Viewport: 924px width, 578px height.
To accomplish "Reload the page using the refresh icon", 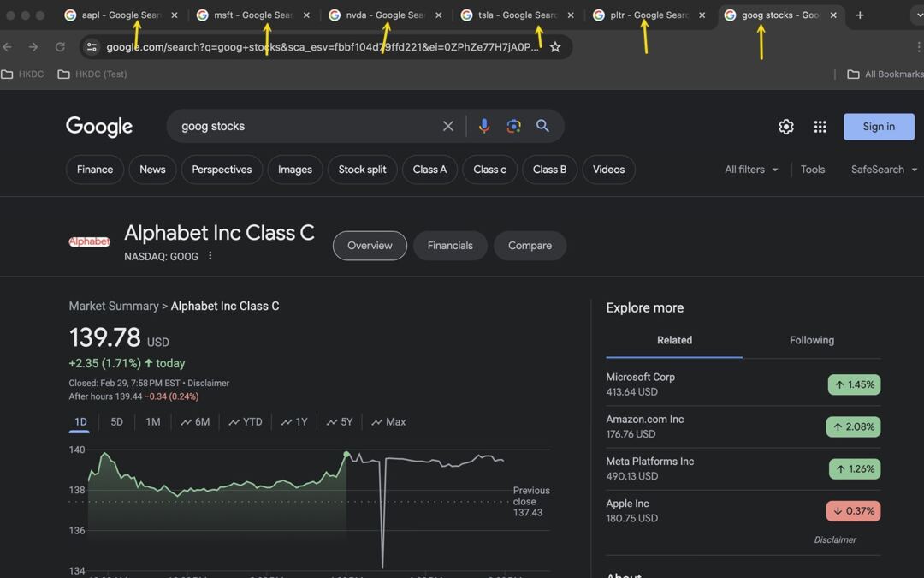I will [x=60, y=47].
